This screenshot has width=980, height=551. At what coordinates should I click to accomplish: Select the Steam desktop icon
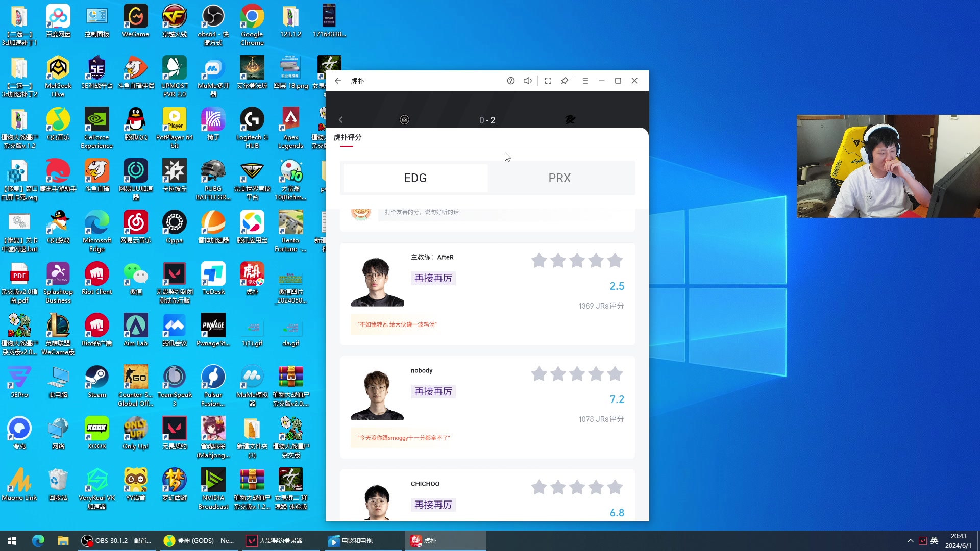click(x=97, y=382)
